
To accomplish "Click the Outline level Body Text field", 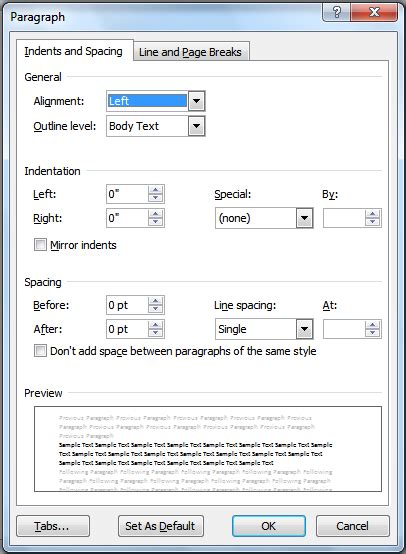I will point(147,126).
